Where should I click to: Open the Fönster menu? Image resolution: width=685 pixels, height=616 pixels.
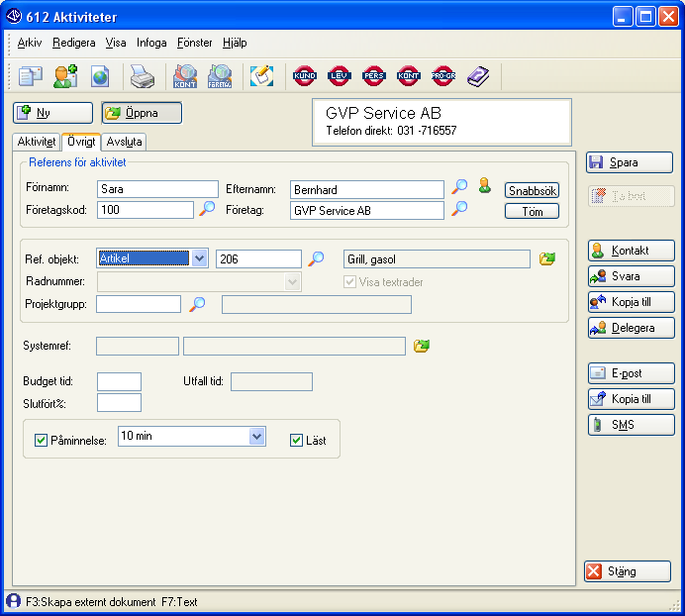(194, 43)
